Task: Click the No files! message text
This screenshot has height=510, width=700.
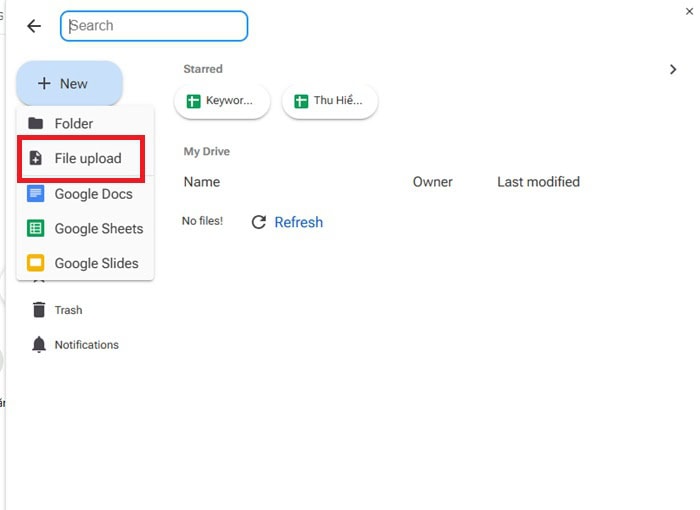Action: pyautogui.click(x=202, y=221)
